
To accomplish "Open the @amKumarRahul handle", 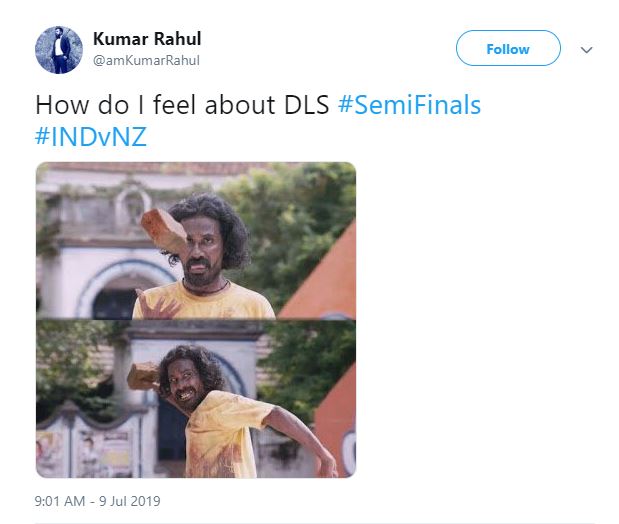I will tap(146, 60).
